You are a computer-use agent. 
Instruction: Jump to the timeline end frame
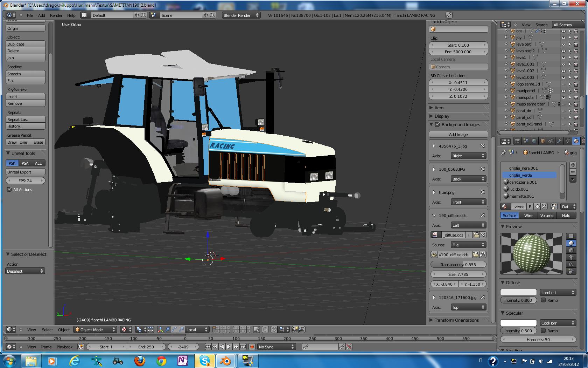click(x=243, y=347)
